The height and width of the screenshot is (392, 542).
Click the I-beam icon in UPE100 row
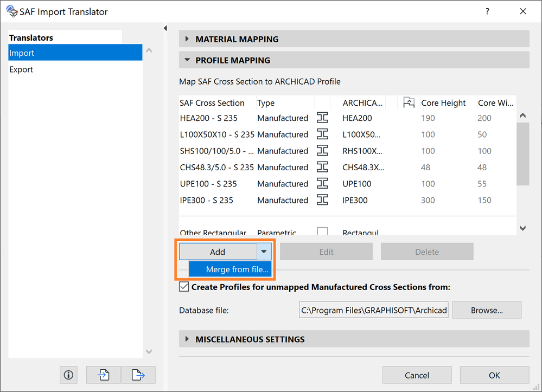point(322,183)
